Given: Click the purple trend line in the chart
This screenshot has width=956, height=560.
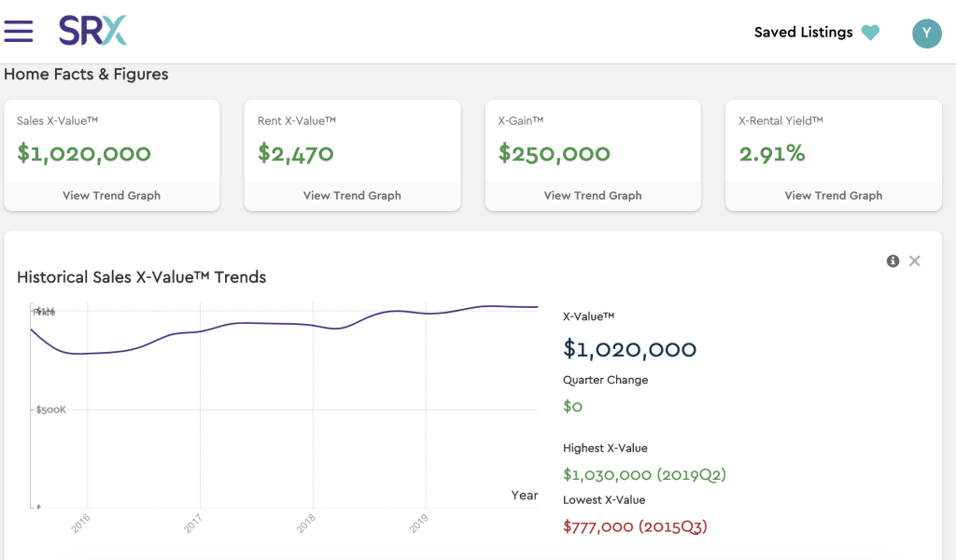Looking at the screenshot, I should coord(280,326).
